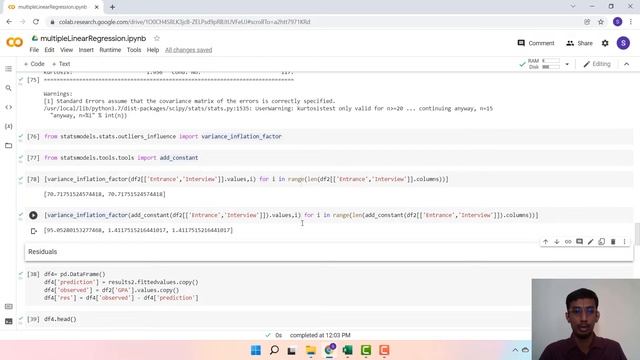Click the vertical notebook scrollbar
This screenshot has width=640, height=360.
(x=637, y=233)
